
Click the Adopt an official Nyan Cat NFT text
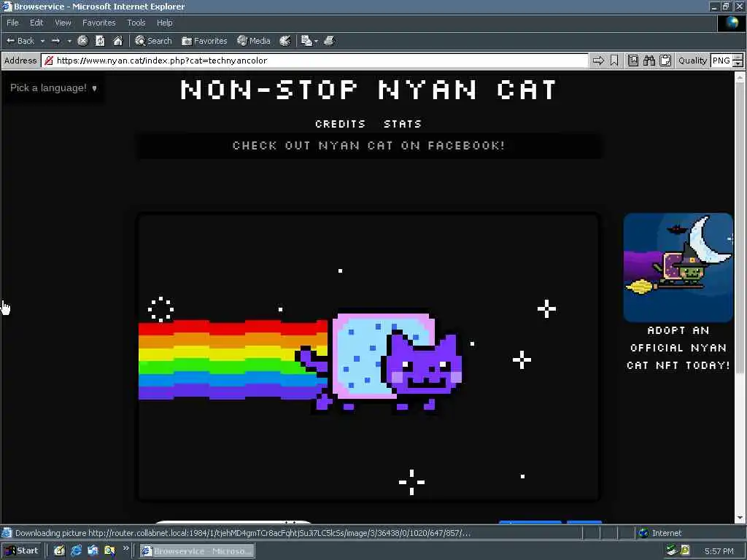click(x=678, y=348)
